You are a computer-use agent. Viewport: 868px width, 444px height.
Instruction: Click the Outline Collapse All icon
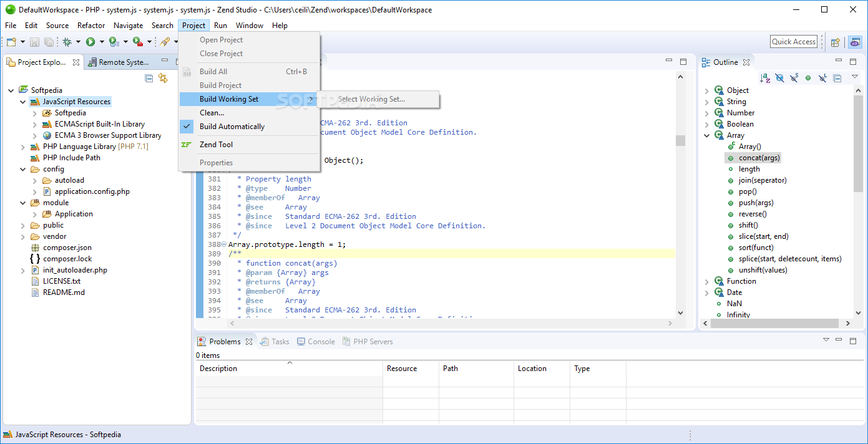837,78
